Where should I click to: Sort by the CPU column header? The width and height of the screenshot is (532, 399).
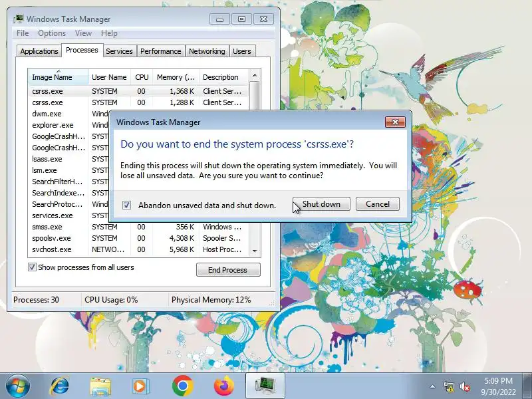142,77
